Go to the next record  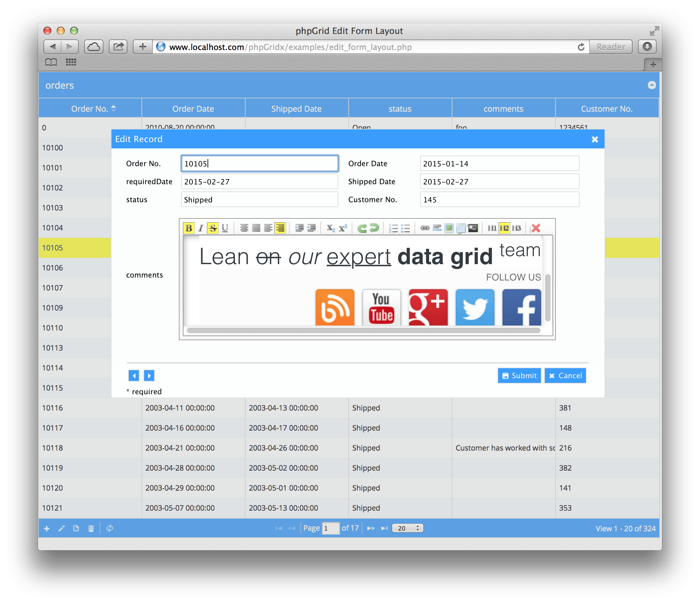[149, 376]
